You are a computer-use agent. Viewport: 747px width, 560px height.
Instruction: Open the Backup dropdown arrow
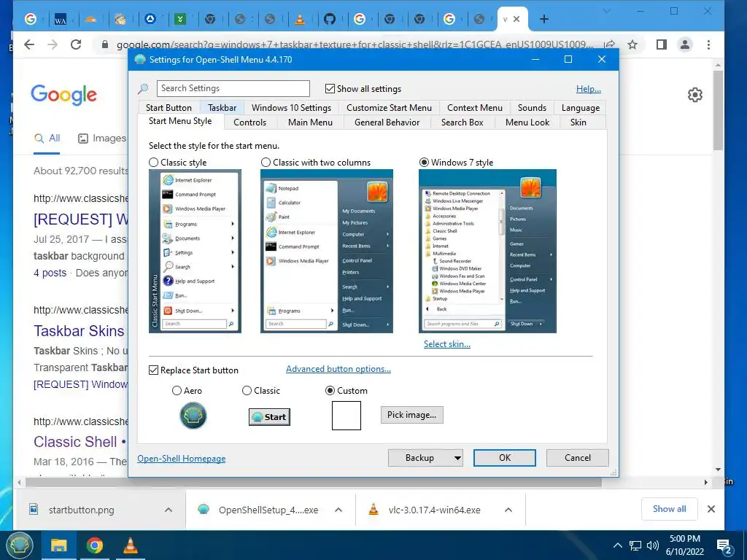457,458
